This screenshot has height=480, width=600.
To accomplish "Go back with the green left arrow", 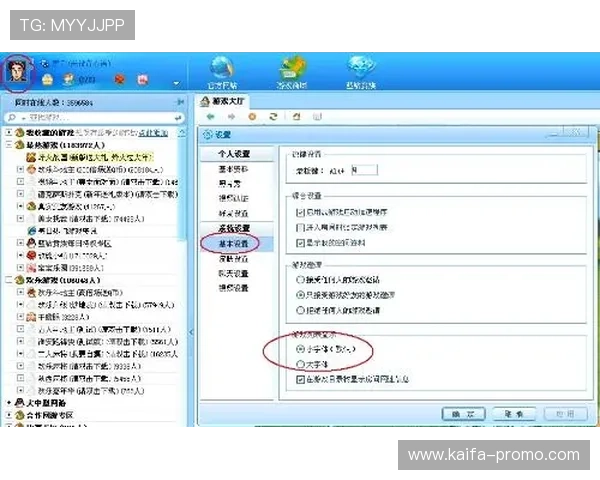I will coord(210,116).
